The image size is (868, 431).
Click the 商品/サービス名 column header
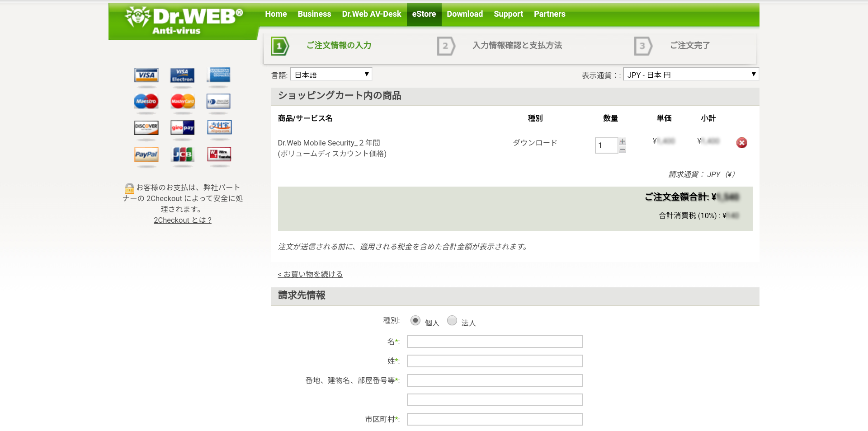click(305, 118)
